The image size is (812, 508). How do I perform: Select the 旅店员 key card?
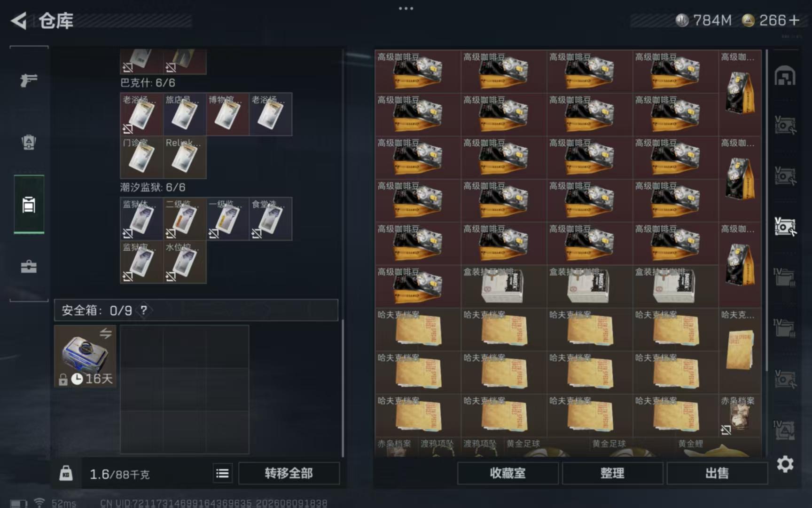pos(185,114)
